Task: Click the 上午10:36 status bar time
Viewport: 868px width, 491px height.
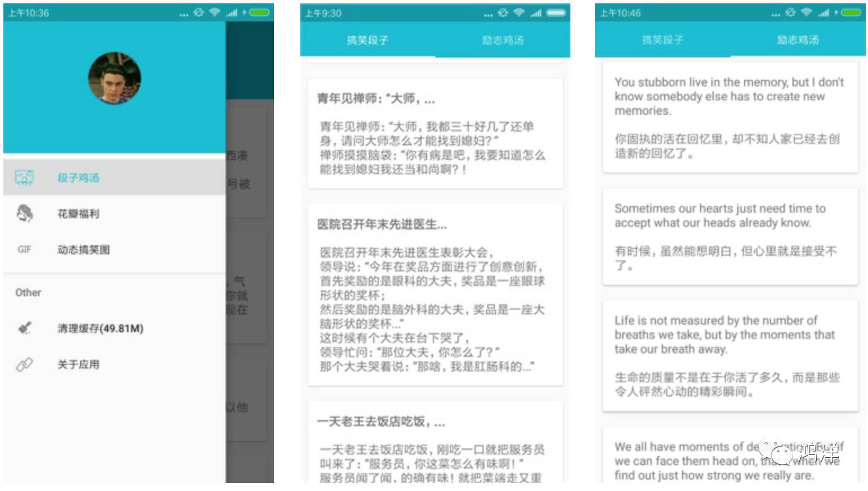Action: pyautogui.click(x=28, y=13)
